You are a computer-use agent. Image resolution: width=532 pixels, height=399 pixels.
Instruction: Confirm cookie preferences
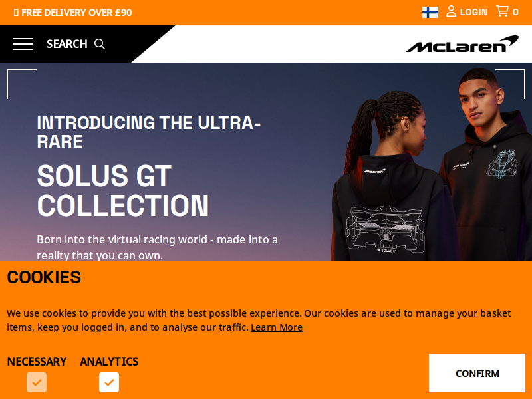477,373
